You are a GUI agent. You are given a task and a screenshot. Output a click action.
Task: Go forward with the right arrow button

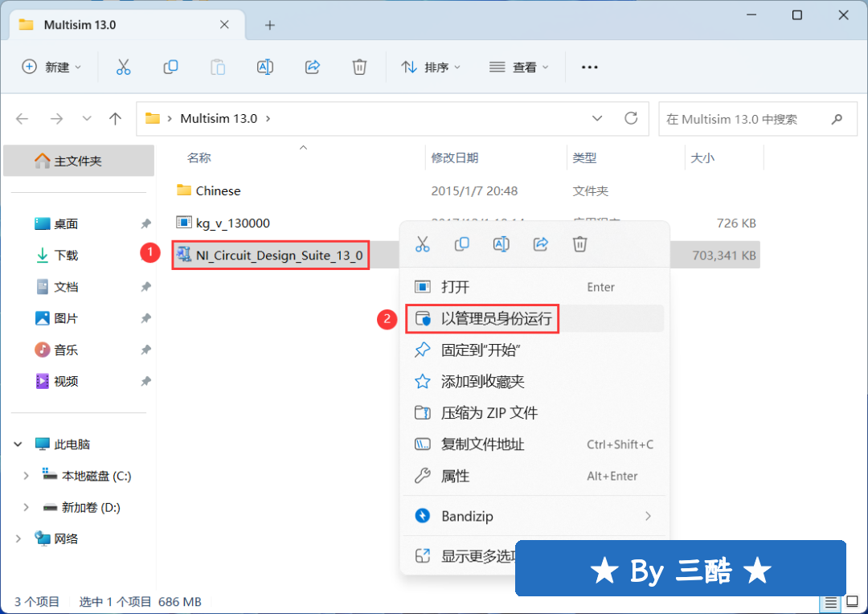(x=56, y=118)
